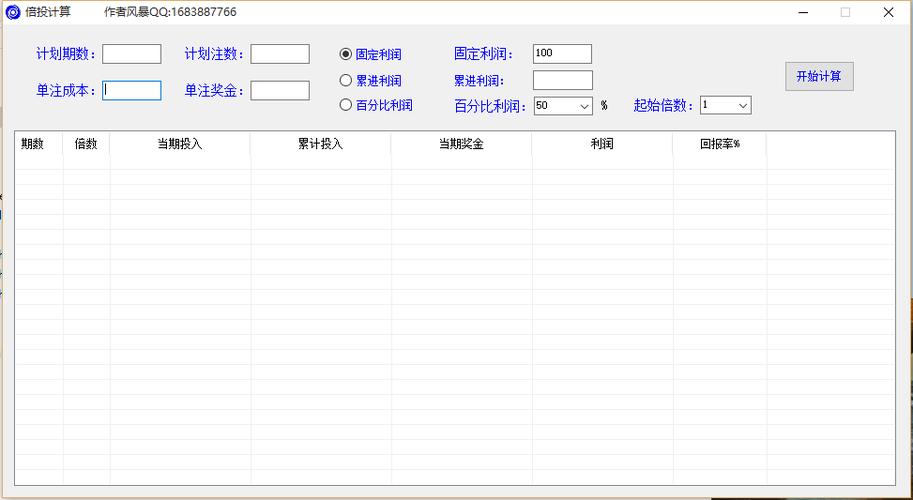Image resolution: width=913 pixels, height=500 pixels.
Task: Close the 倍投计算 window
Action: (x=888, y=12)
